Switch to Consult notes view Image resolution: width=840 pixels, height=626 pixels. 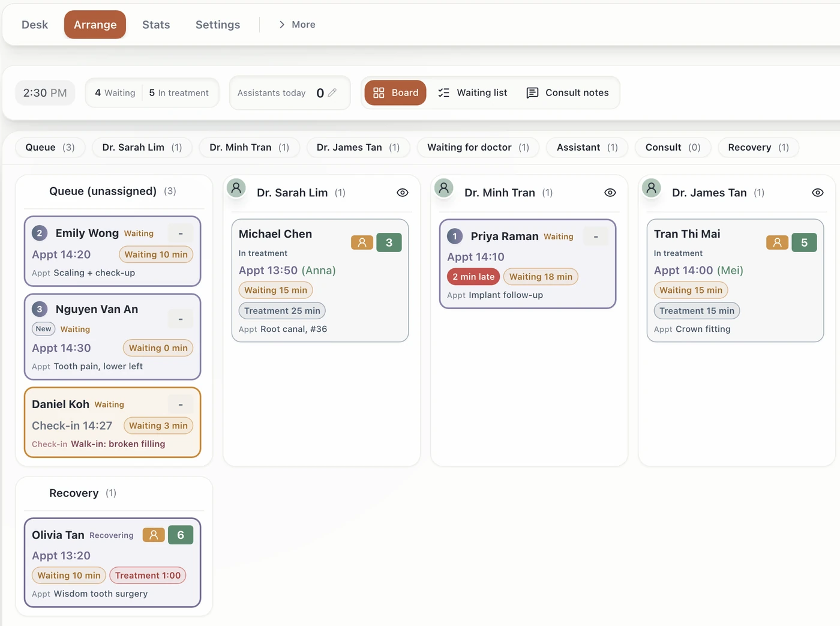[568, 93]
